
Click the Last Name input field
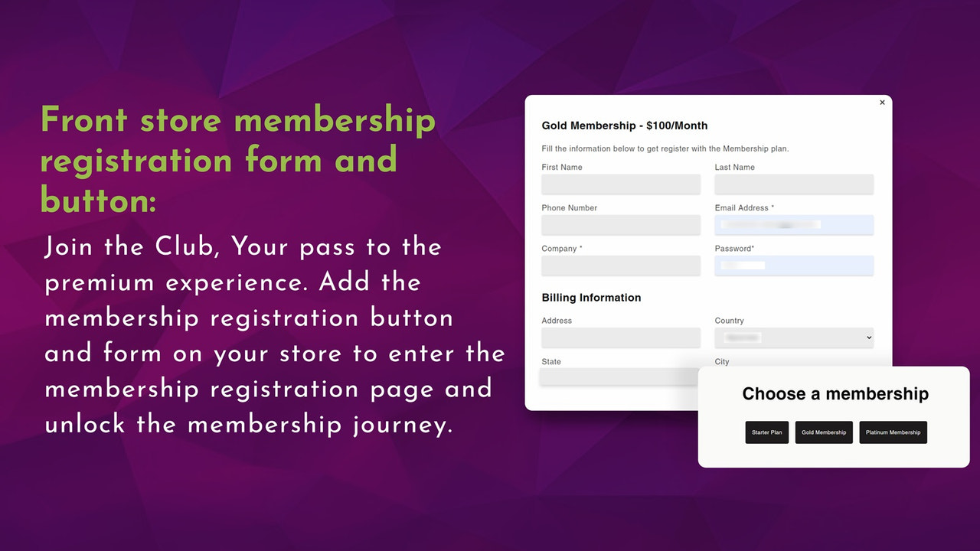coord(794,184)
